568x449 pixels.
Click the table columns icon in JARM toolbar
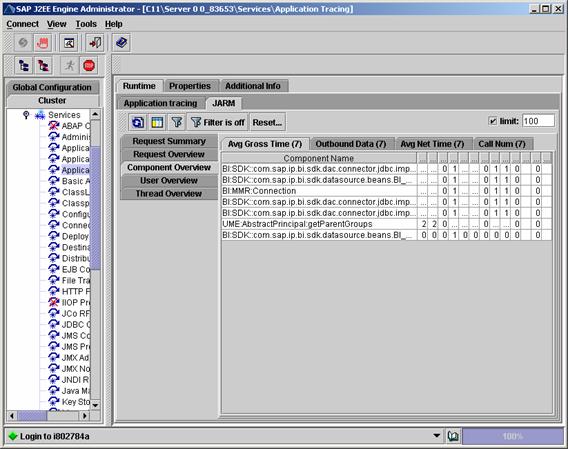pos(157,122)
